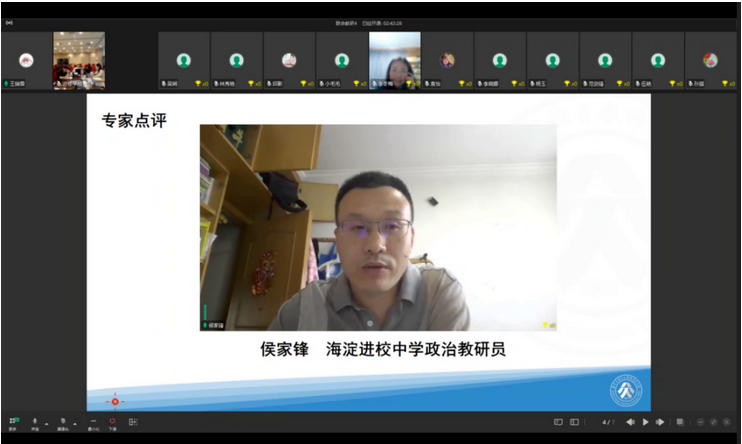Click the fullscreen expand circle icon
The image size is (742, 444).
coord(714,422)
